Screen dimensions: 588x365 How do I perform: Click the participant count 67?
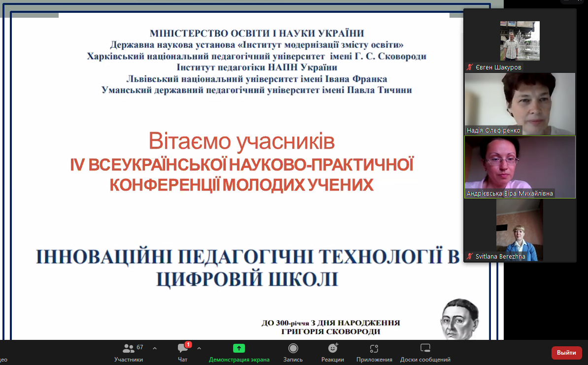tap(140, 347)
